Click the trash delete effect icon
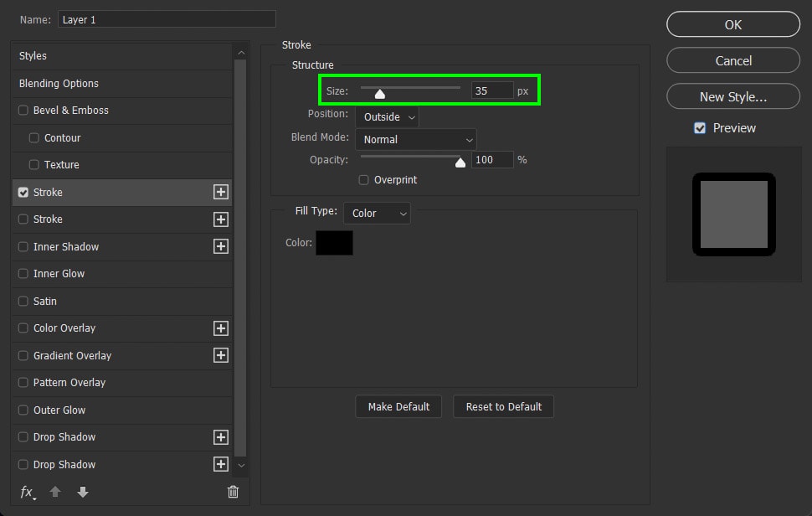Screen dimensions: 812x516 (233, 492)
